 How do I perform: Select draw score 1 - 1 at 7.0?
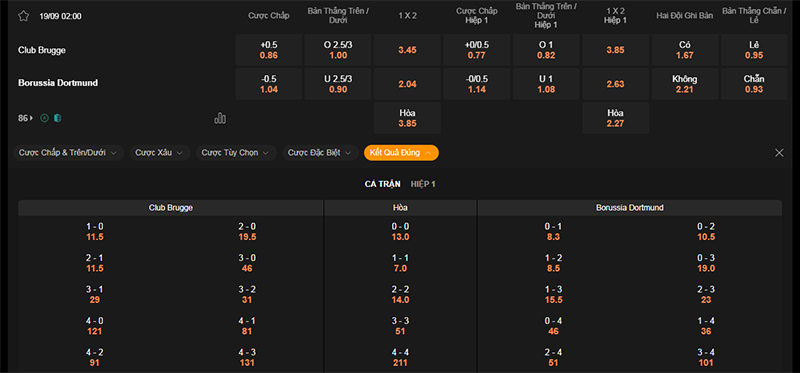pos(401,263)
